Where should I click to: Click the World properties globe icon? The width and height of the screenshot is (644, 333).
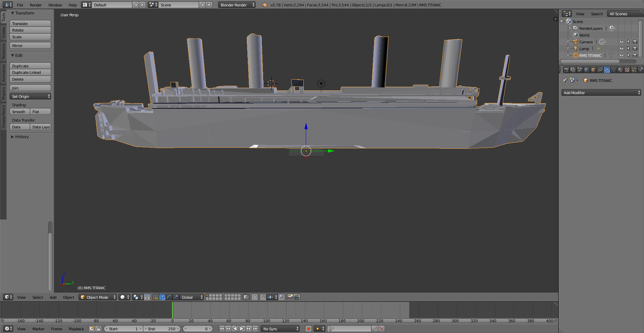pyautogui.click(x=586, y=70)
